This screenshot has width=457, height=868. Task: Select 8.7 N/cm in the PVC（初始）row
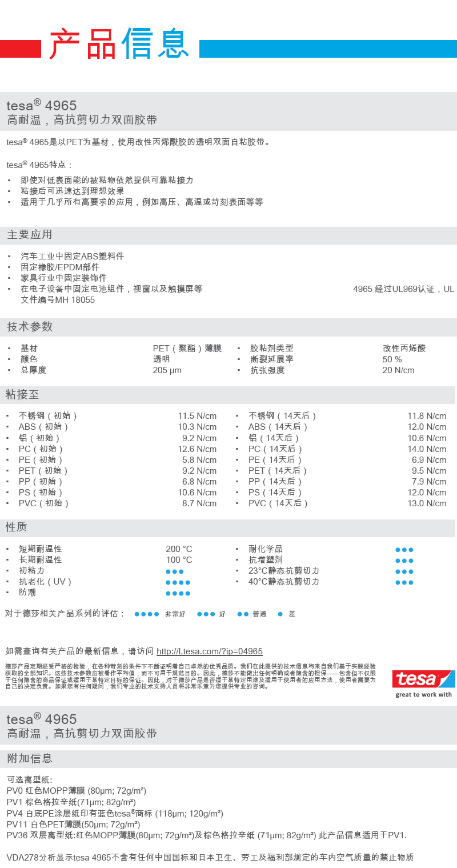(x=199, y=503)
